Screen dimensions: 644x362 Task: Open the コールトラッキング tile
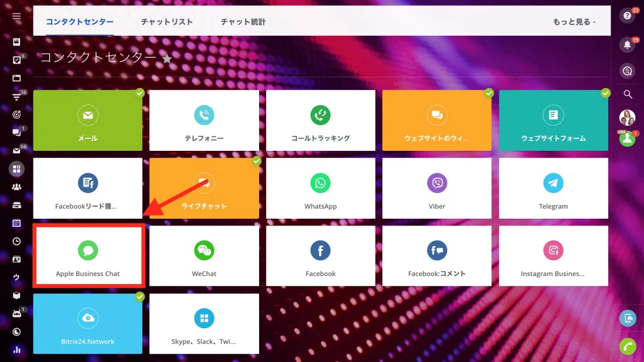pyautogui.click(x=321, y=120)
